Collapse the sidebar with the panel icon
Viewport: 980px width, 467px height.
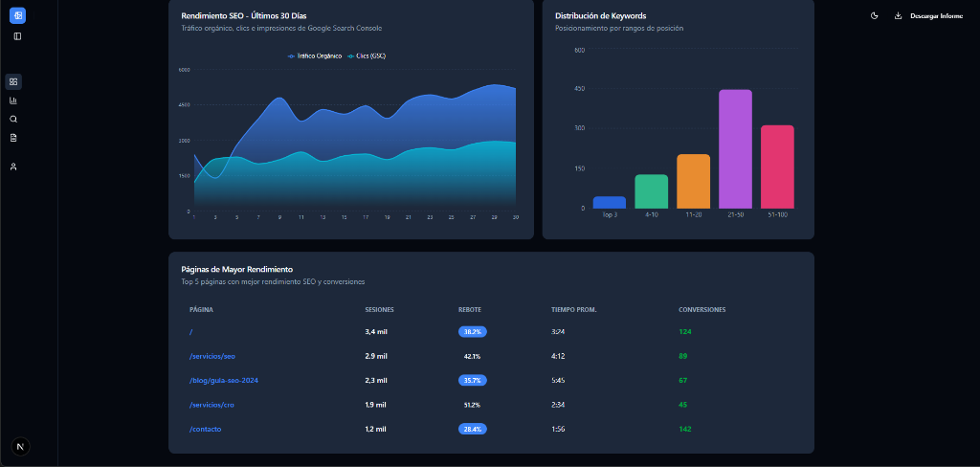17,36
